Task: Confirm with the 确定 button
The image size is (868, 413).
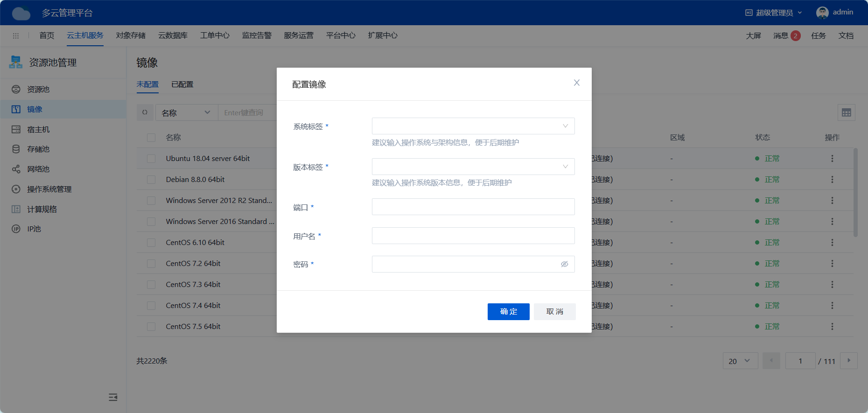Action: [x=509, y=312]
